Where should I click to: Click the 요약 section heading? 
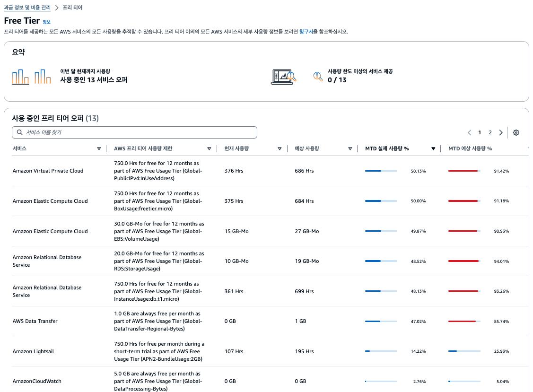tap(18, 52)
